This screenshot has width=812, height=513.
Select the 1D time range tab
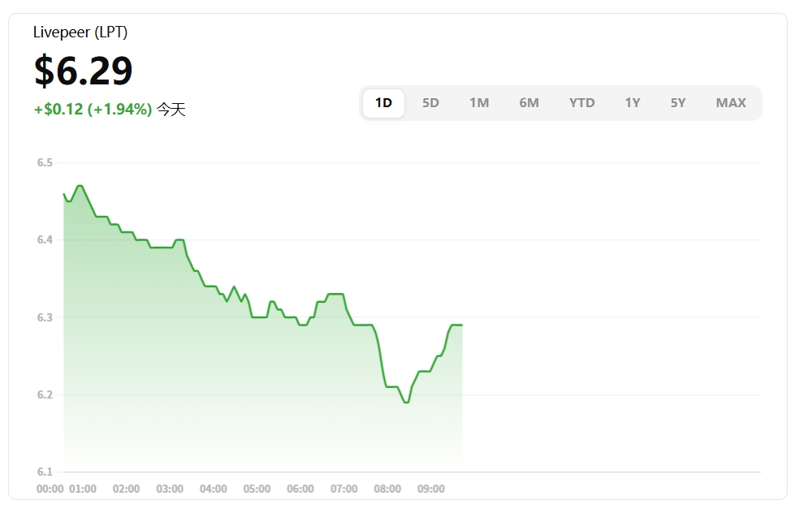[x=383, y=103]
